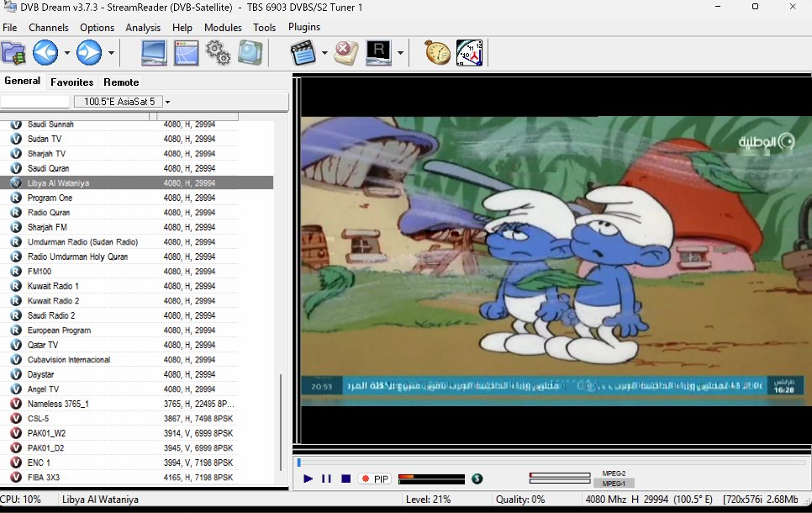The height and width of the screenshot is (513, 812).
Task: Click the audio level meter bar
Action: click(431, 479)
